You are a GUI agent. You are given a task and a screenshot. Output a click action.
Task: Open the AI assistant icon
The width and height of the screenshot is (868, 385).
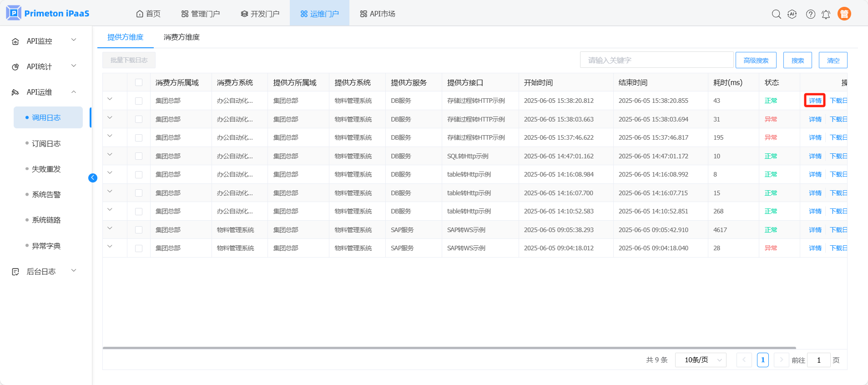[x=792, y=14]
